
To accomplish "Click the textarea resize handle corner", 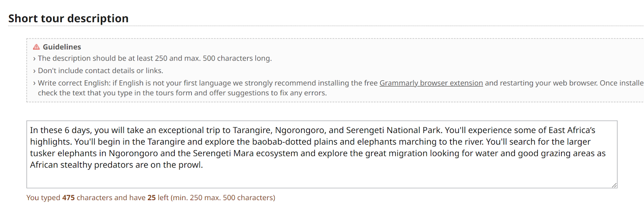I will [614, 185].
